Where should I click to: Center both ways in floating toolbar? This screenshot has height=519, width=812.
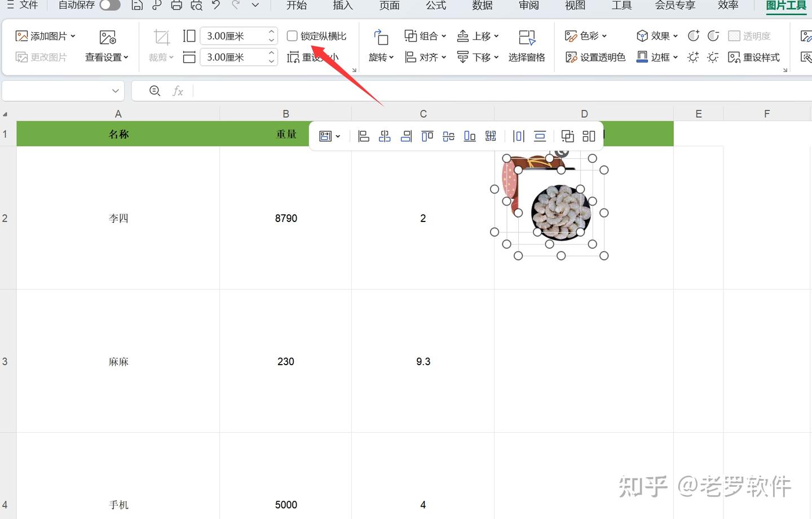[491, 136]
